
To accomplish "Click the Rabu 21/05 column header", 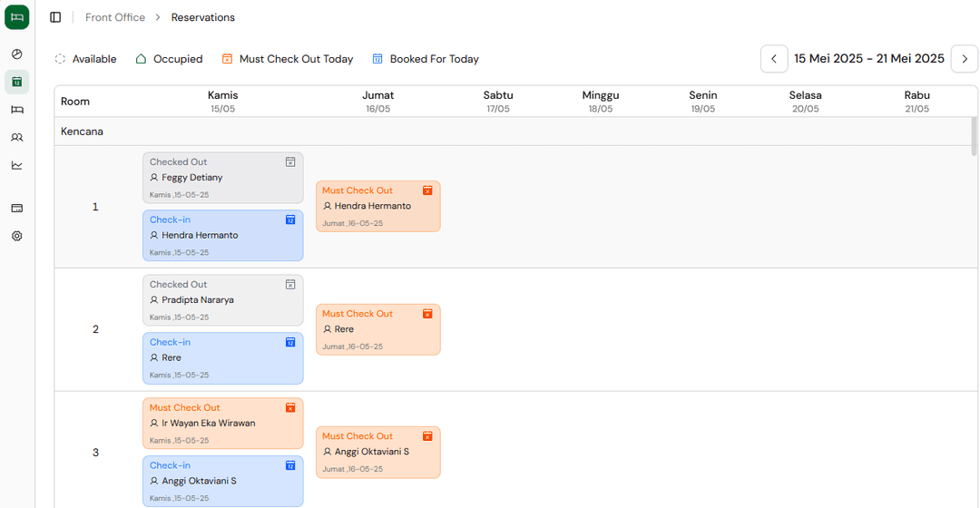I will coord(916,102).
